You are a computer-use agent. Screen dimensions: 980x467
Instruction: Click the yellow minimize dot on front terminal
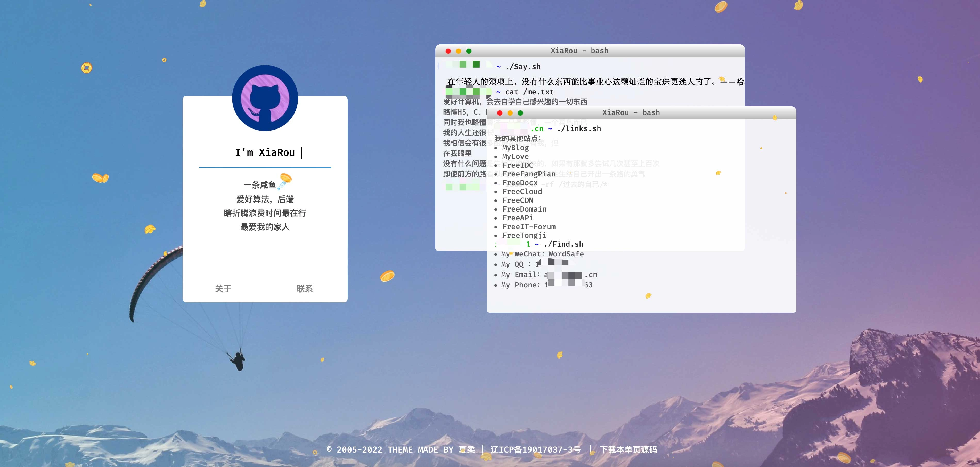point(510,113)
